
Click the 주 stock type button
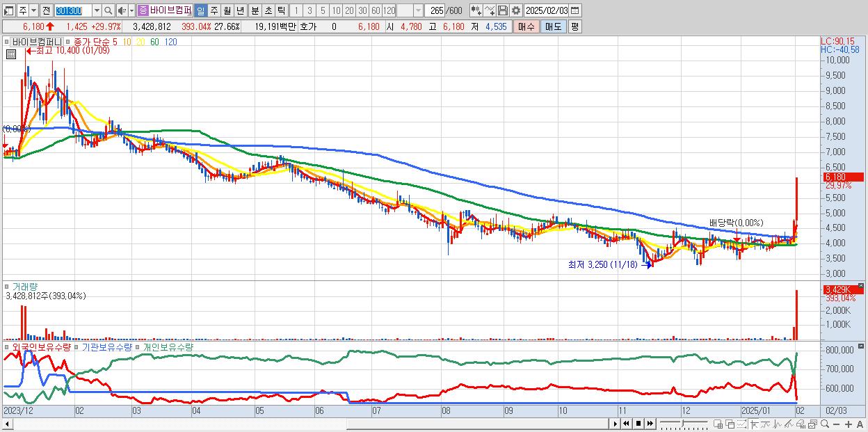tap(22, 10)
